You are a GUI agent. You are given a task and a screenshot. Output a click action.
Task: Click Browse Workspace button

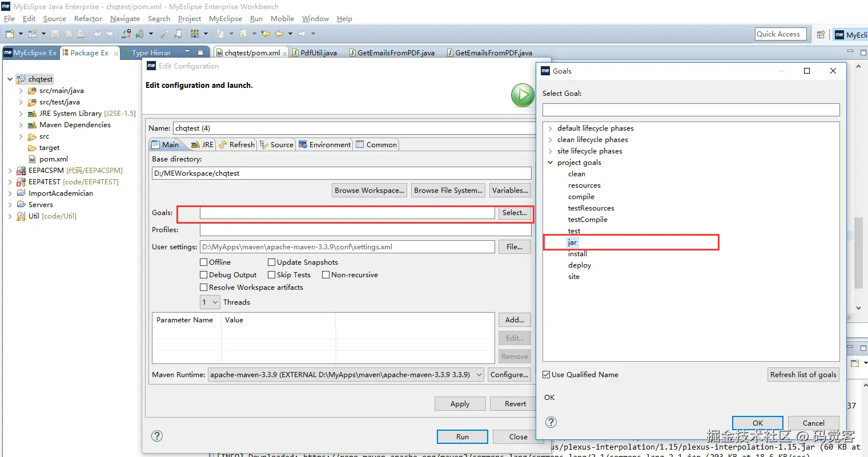pyautogui.click(x=369, y=191)
